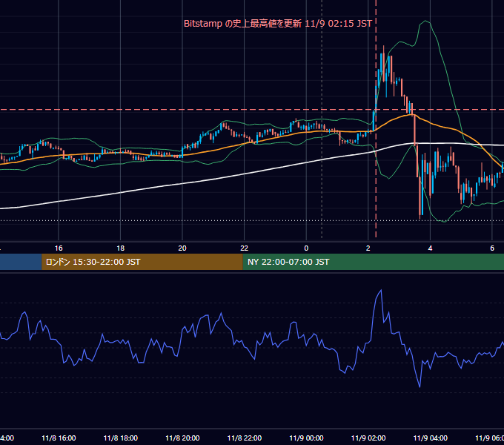Click the oscillator's lowest trough before 04:00
Viewport: 504px width, 445px height.
[x=420, y=386]
